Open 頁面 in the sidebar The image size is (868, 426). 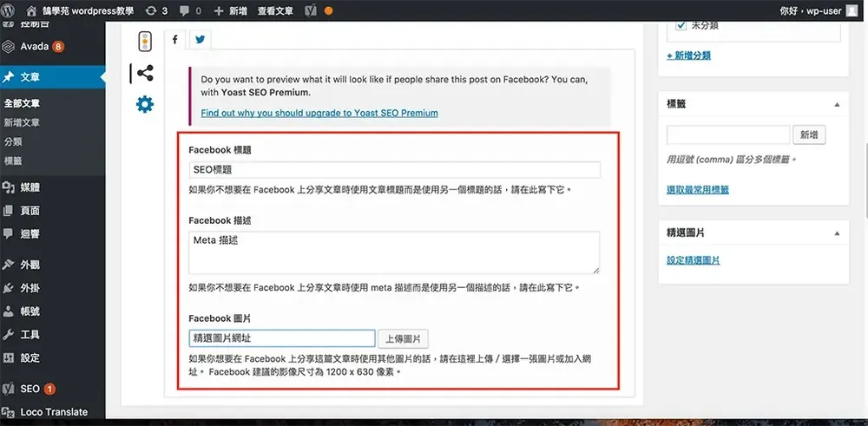coord(53,211)
